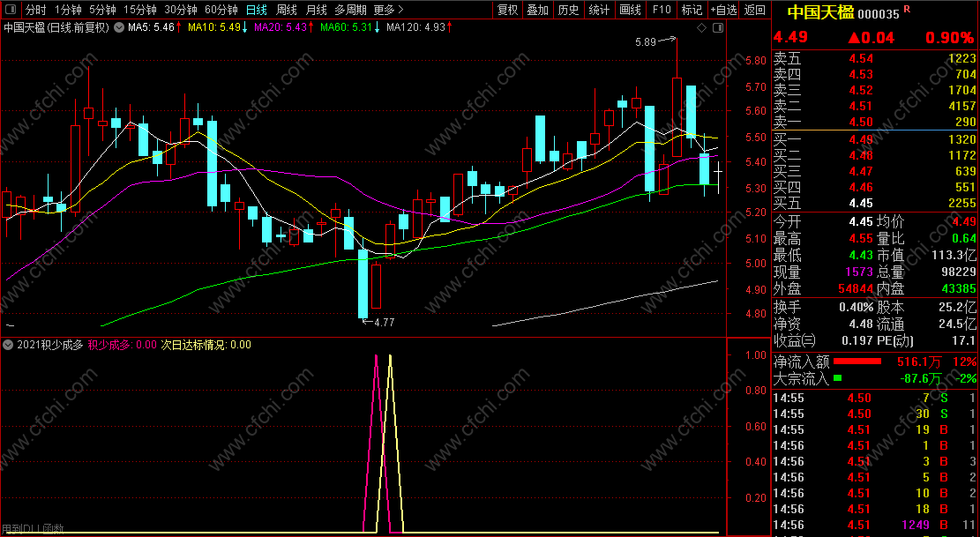Expand 更多 period options
The image size is (980, 537).
(388, 10)
